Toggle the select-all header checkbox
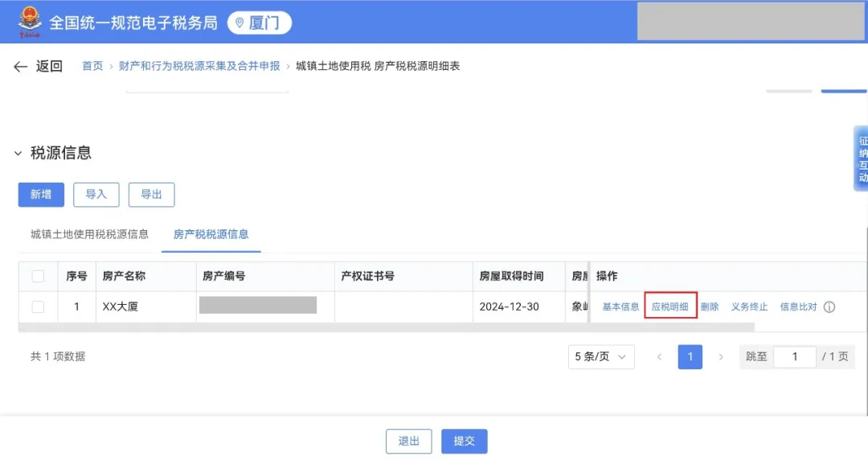The height and width of the screenshot is (461, 868). [x=38, y=277]
